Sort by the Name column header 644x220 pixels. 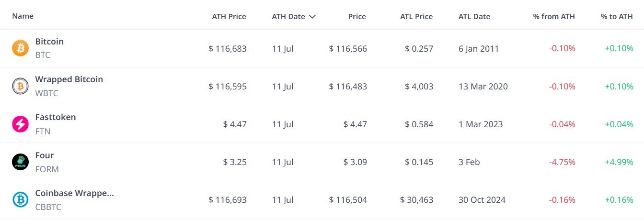click(23, 16)
